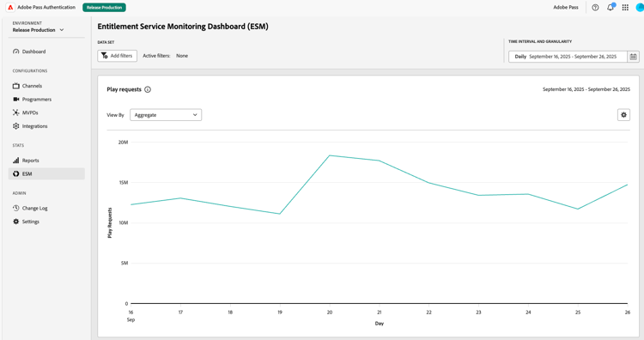The height and width of the screenshot is (340, 644).
Task: Click Adobe Pass Authentication title
Action: [46, 8]
